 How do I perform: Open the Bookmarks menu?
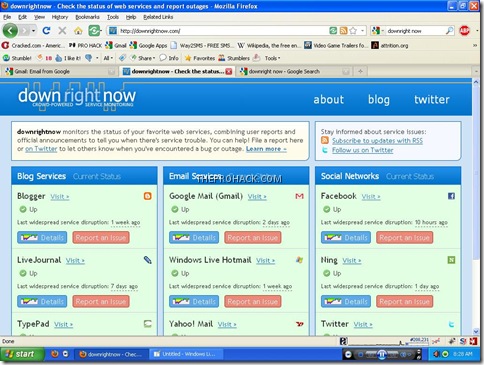87,17
